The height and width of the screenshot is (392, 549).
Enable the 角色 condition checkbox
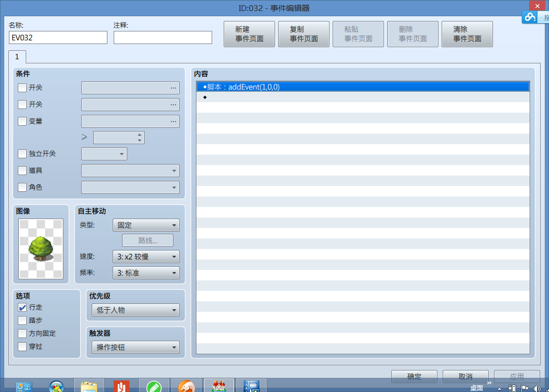click(x=22, y=188)
